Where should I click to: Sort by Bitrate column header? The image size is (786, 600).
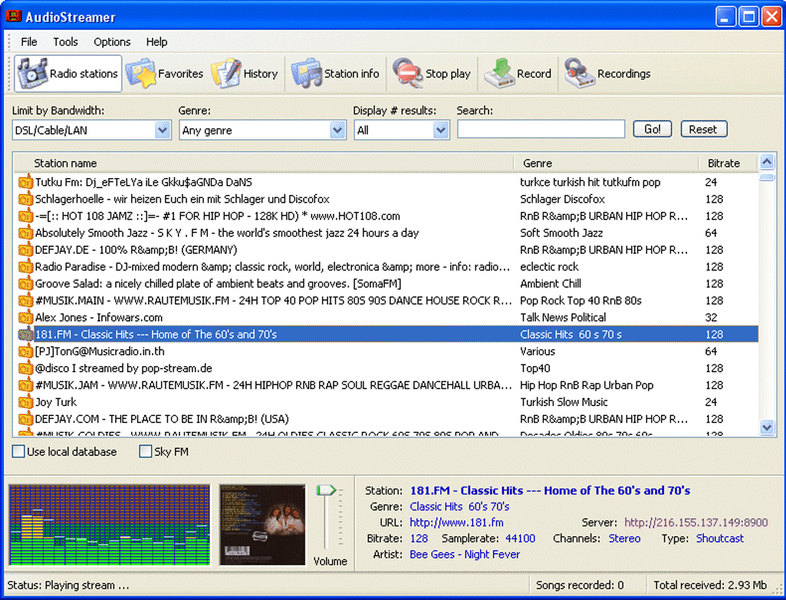pos(728,163)
